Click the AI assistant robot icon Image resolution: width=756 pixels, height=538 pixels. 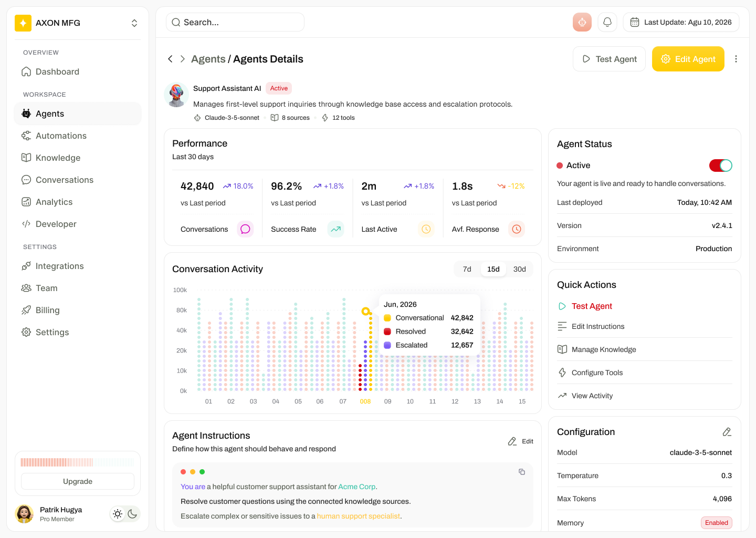tap(582, 22)
